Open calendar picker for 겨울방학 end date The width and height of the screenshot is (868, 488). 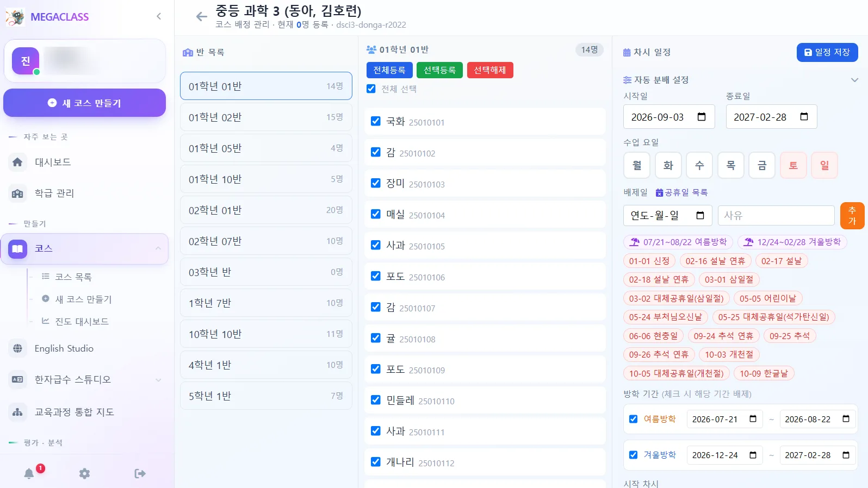pos(846,455)
